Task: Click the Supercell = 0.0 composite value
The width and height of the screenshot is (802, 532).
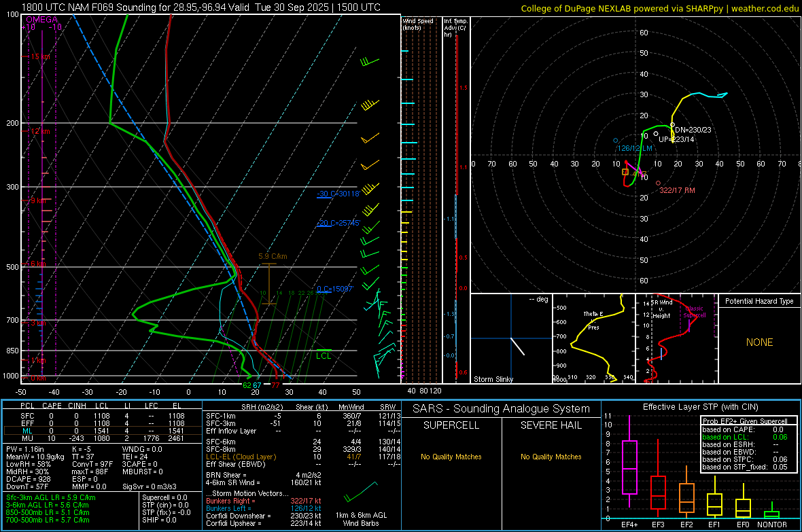Action: tap(164, 497)
